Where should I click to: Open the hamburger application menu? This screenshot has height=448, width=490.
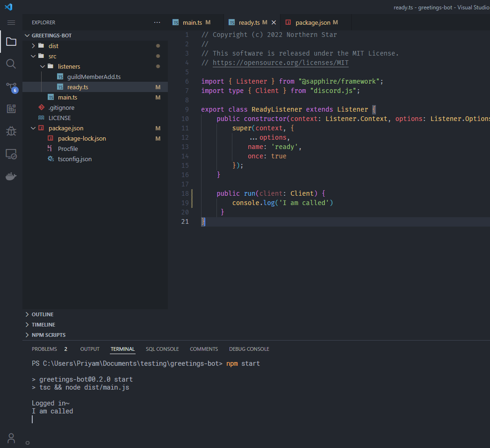(11, 22)
